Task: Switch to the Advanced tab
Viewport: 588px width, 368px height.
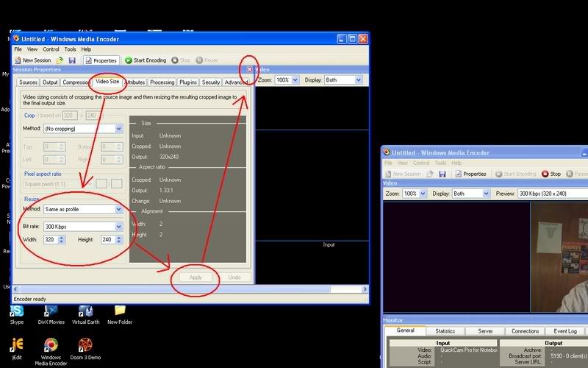Action: 236,82
